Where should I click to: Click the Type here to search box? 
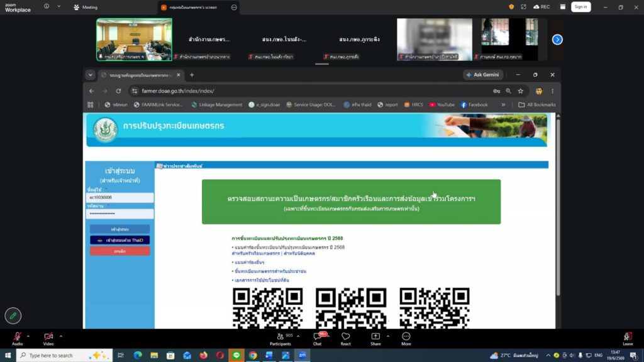point(64,356)
